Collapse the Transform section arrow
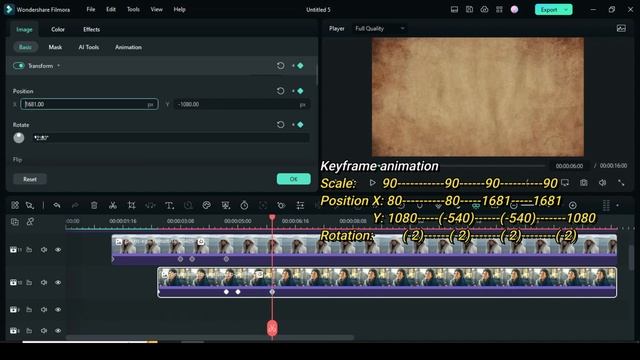640x360 pixels. [x=59, y=66]
